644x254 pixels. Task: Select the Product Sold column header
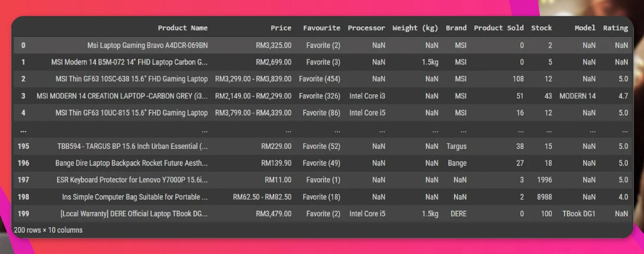(498, 28)
